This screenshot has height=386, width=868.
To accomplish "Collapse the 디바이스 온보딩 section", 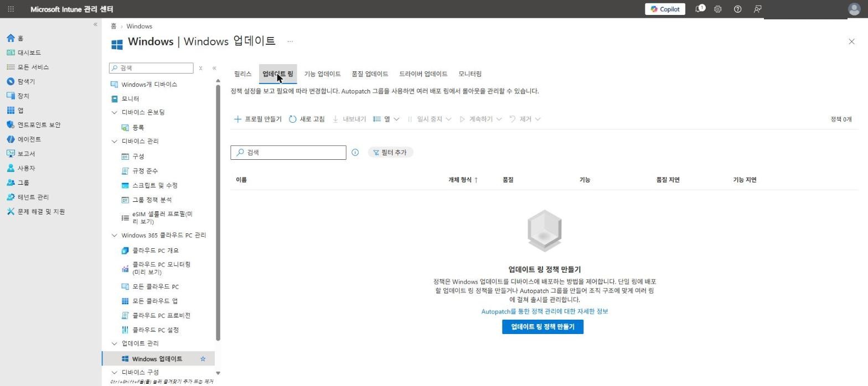I will 114,112.
